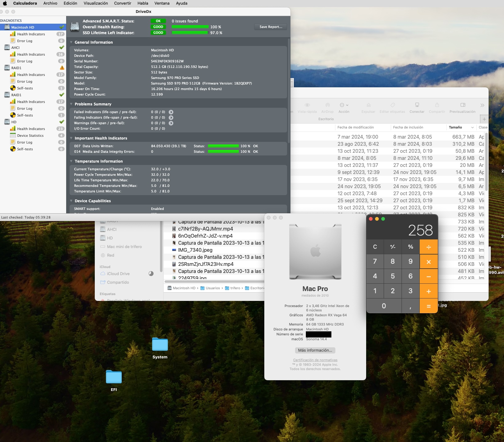Click calculator minus key
Screen dimensions: 504x442
[x=429, y=276]
